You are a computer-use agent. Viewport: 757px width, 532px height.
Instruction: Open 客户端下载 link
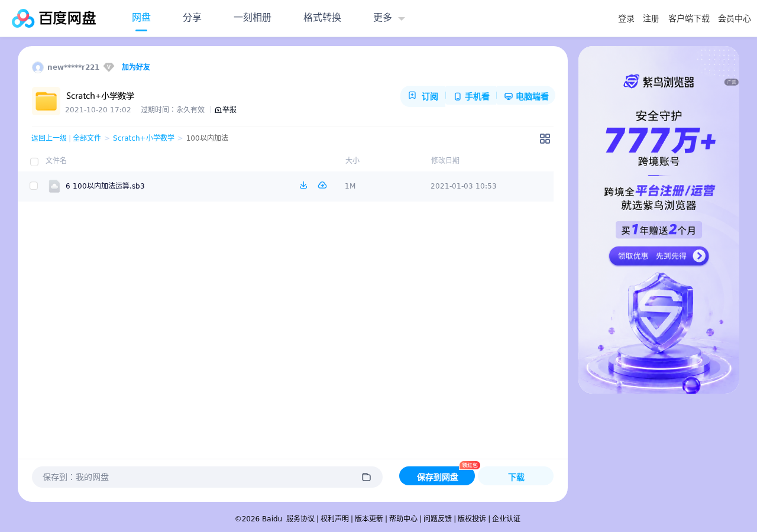pos(689,18)
